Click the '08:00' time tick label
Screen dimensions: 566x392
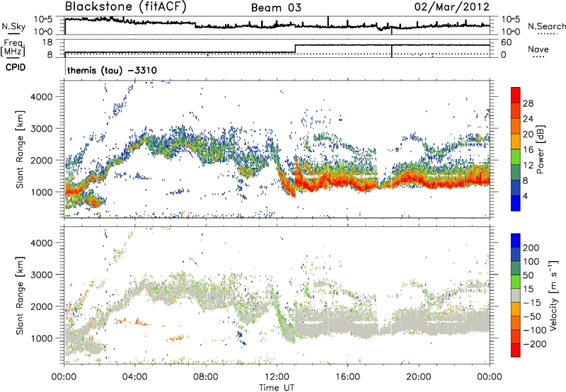206,377
